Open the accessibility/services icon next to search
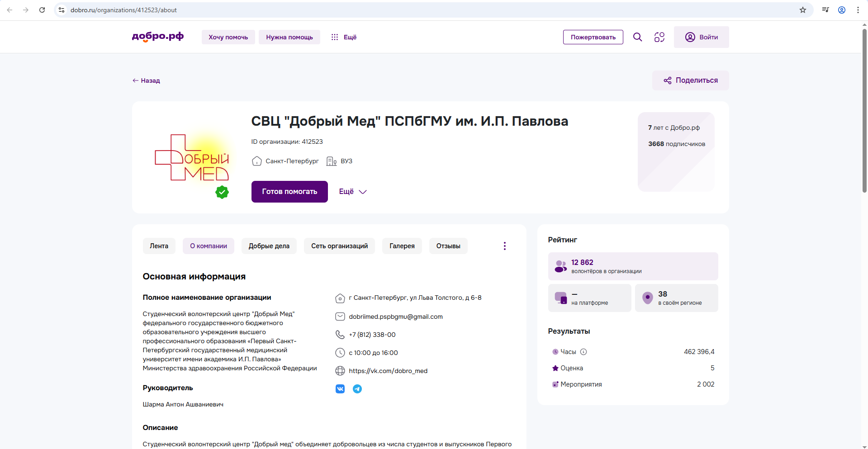 coord(659,37)
